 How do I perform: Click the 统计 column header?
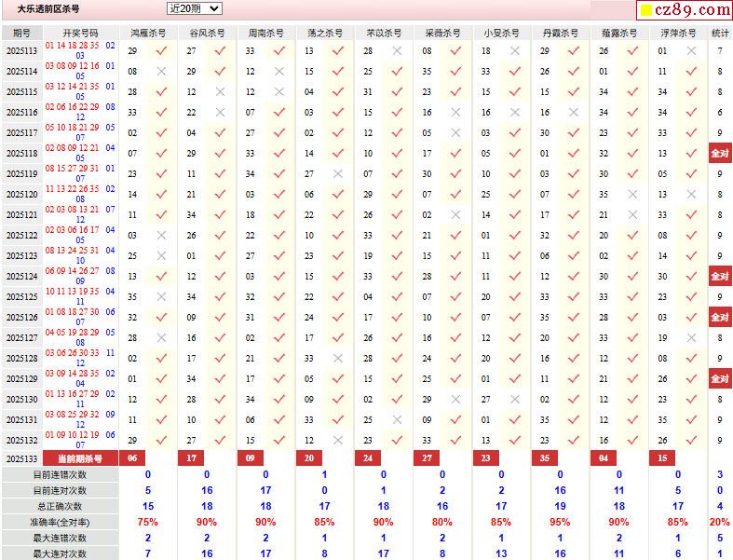720,33
